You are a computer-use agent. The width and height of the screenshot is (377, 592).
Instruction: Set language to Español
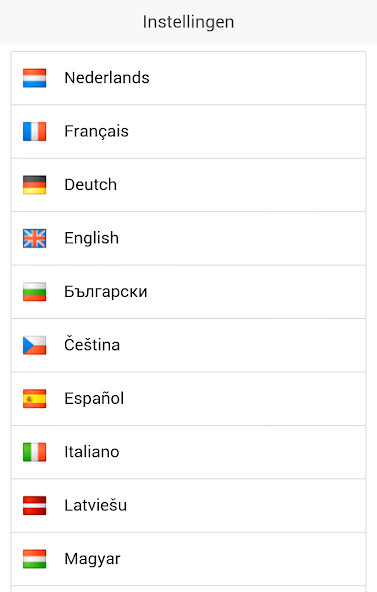pyautogui.click(x=188, y=399)
